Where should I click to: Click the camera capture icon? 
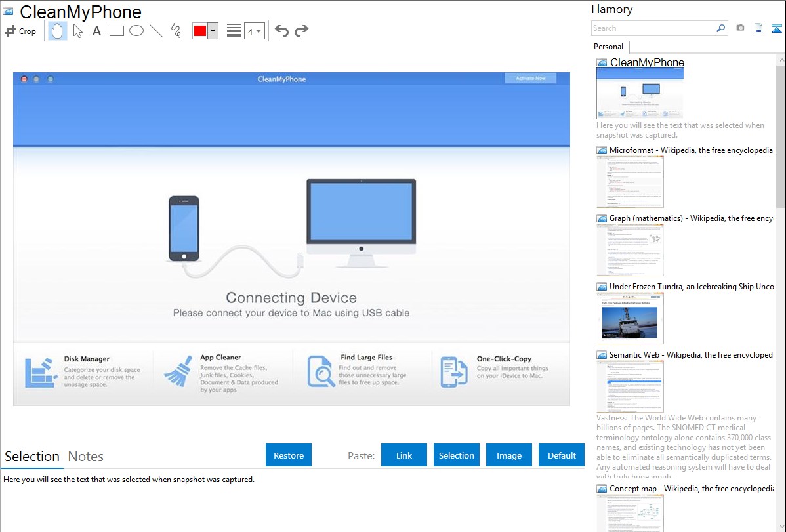(x=740, y=28)
